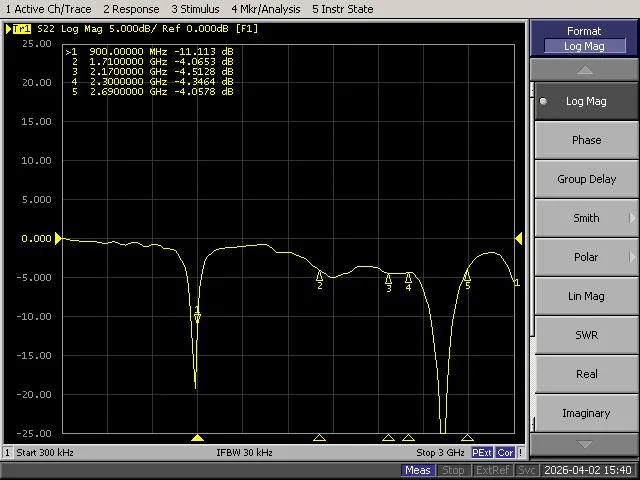Screen dimensions: 640x480
Task: Click the IFBW 30 kHz readout
Action: coord(244,453)
